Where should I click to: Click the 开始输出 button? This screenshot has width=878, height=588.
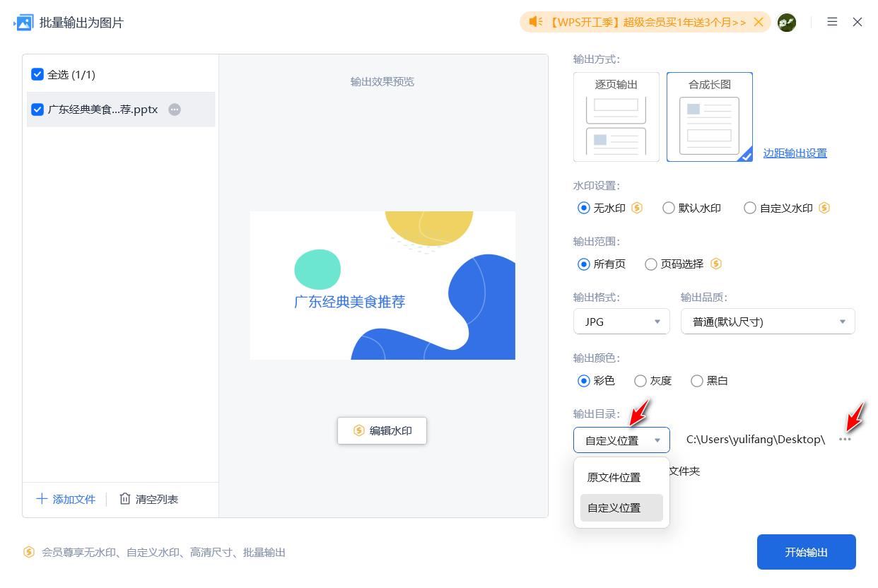click(x=807, y=552)
